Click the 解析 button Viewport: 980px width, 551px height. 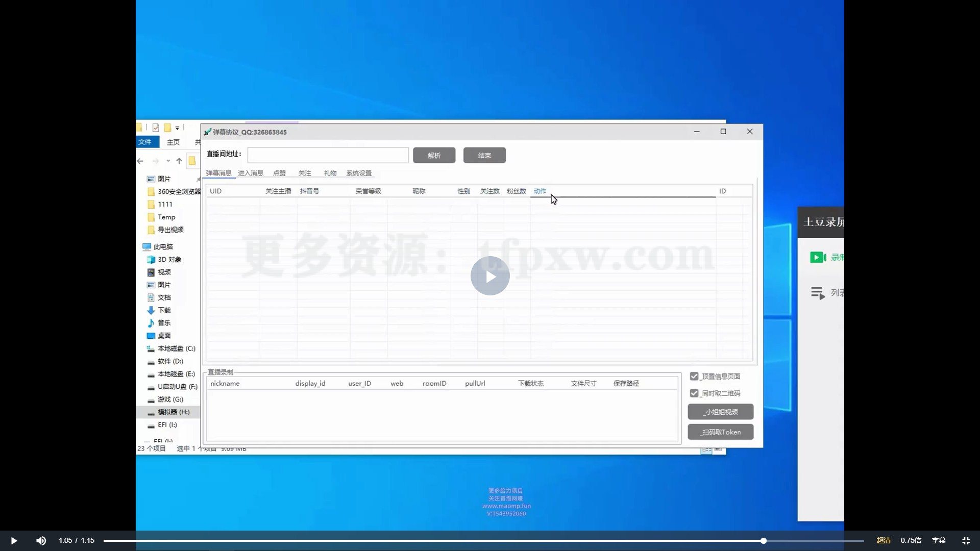coord(434,156)
